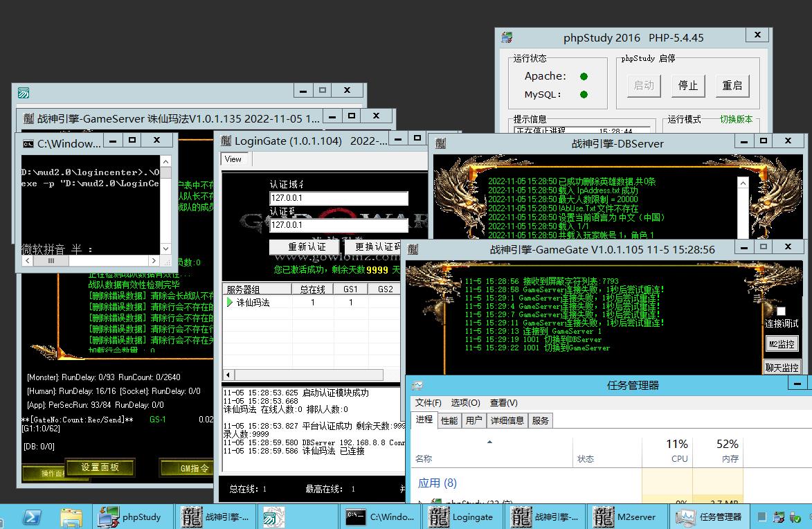The height and width of the screenshot is (529, 812).
Task: Click the 任务管理器 window title icon
Action: click(x=417, y=386)
